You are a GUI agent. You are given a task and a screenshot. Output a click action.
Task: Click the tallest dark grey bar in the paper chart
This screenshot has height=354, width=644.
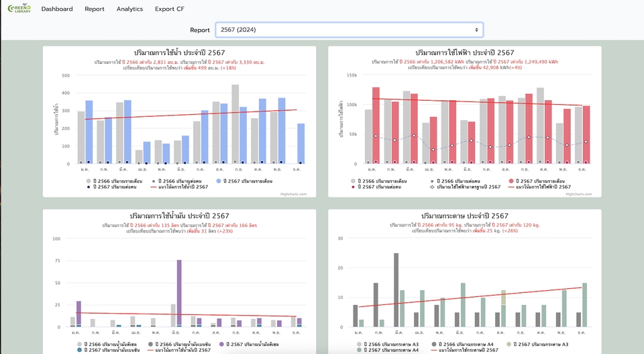tap(396, 290)
